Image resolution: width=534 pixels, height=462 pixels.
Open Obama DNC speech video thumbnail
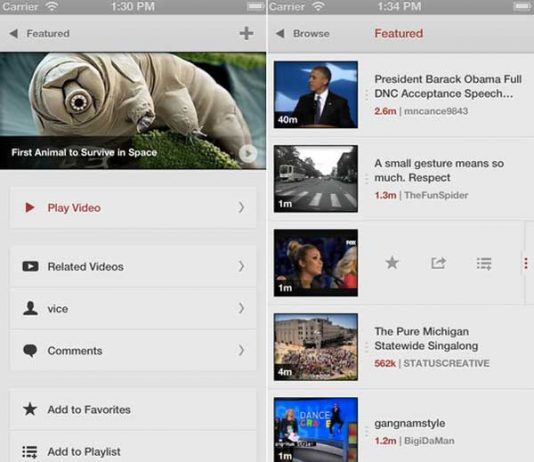pos(316,95)
